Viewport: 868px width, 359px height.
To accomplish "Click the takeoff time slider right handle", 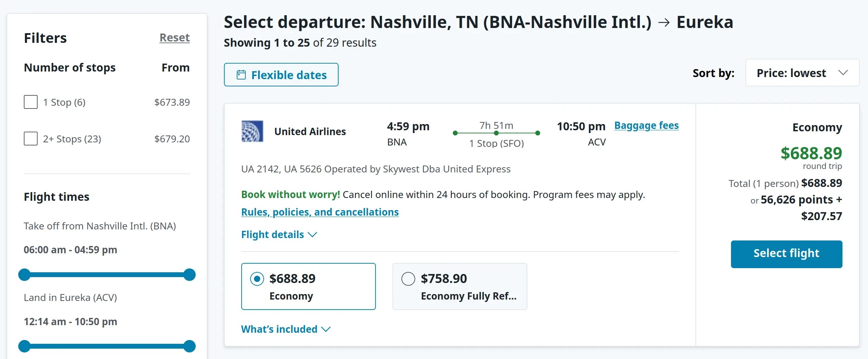I will coord(189,275).
